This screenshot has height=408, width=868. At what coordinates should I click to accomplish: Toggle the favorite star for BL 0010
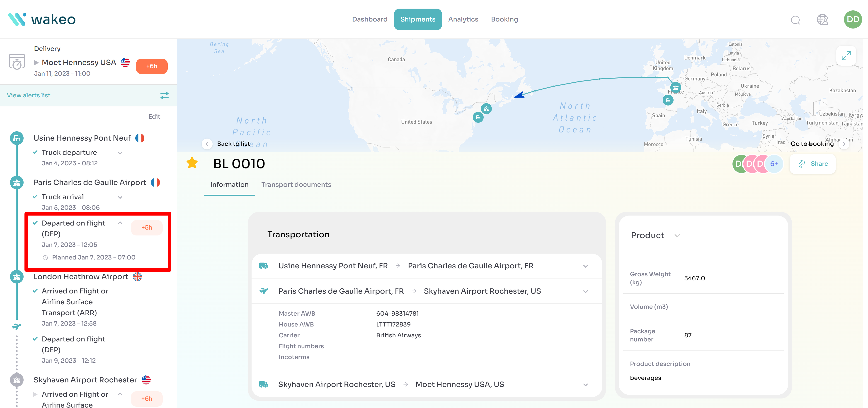coord(192,163)
